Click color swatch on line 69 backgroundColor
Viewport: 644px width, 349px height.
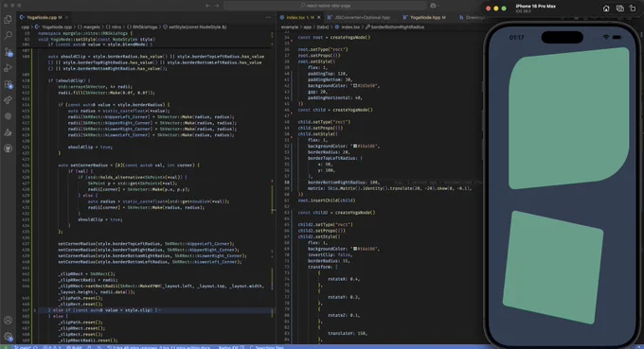tap(355, 249)
